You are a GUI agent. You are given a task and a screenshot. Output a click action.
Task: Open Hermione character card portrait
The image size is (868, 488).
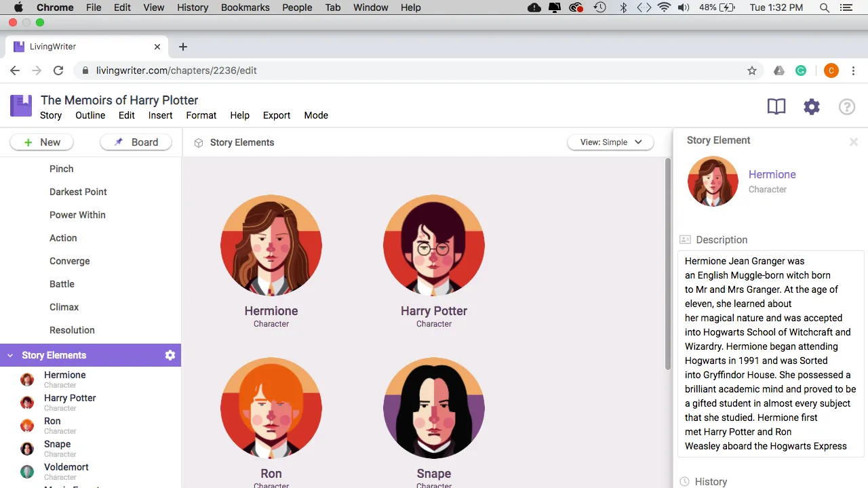[271, 245]
